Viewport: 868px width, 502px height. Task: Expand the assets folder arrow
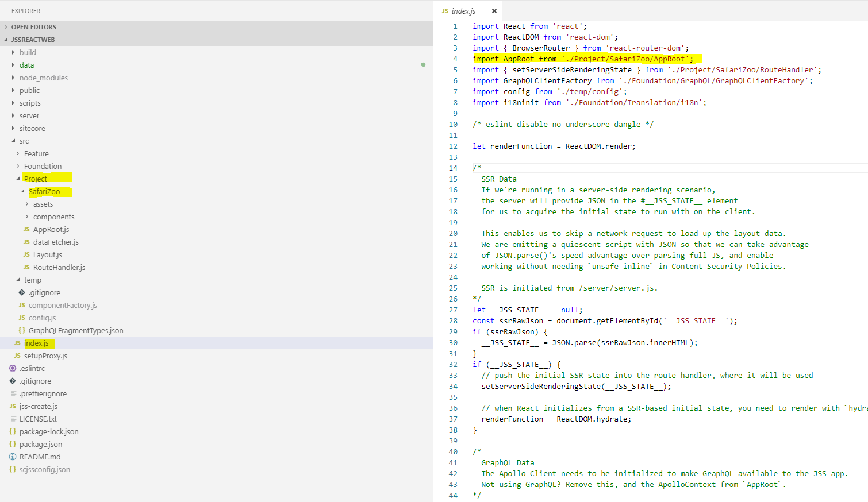(27, 204)
